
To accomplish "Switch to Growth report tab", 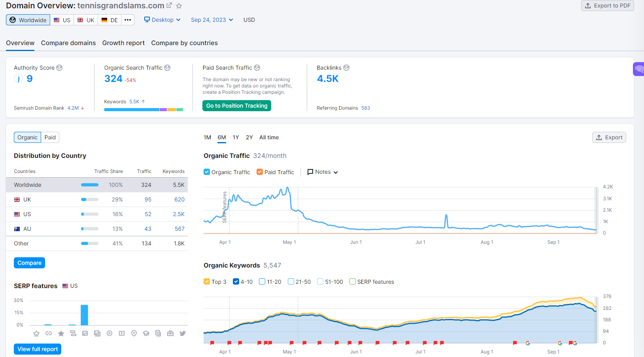I will click(123, 43).
